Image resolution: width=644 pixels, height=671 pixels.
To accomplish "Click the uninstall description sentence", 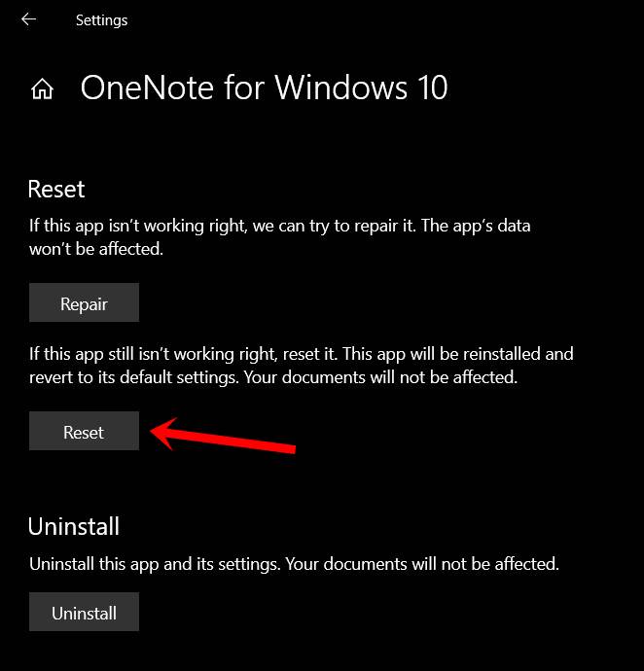I will 294,564.
